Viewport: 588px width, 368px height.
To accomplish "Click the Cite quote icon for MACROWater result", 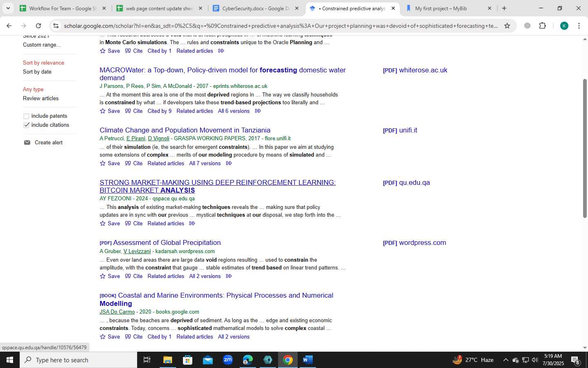I will 128,111.
